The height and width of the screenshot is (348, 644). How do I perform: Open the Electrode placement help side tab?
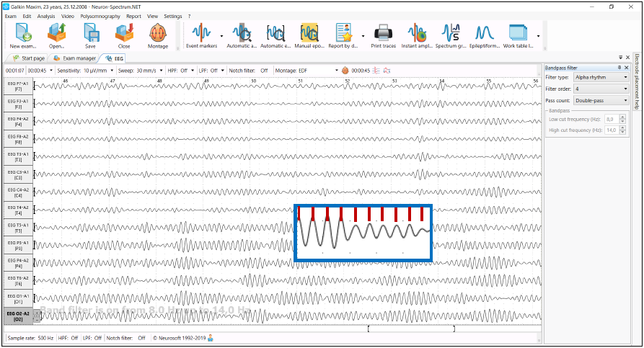coord(637,81)
